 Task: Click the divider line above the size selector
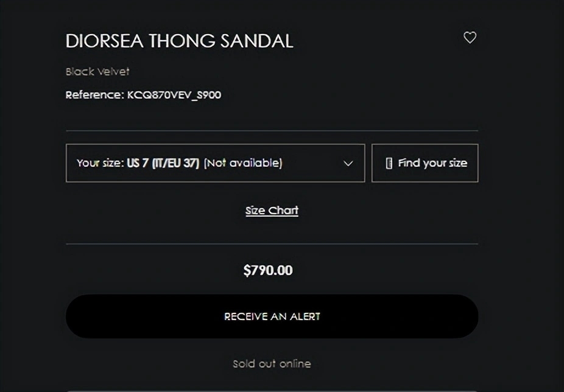click(x=272, y=130)
